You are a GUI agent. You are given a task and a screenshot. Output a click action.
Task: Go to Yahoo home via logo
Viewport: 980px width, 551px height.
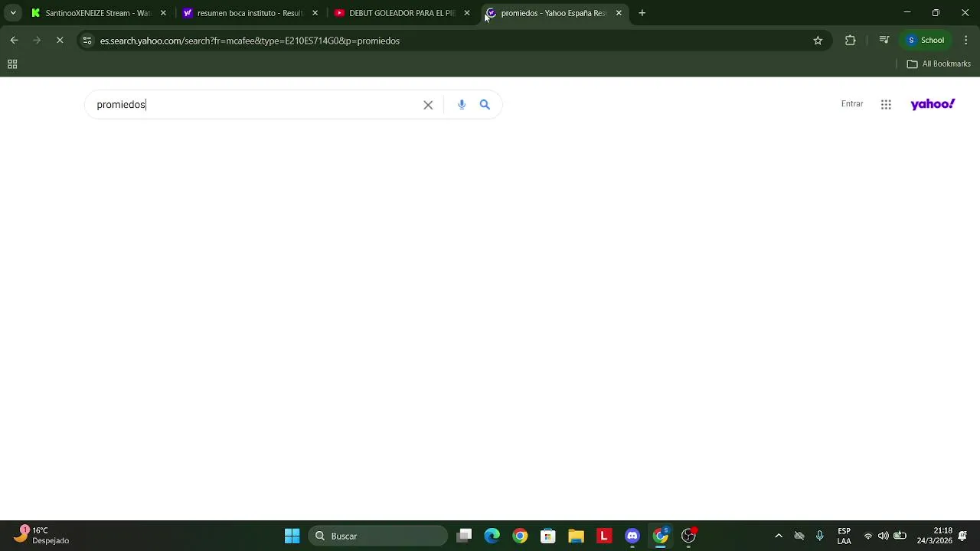coord(933,104)
